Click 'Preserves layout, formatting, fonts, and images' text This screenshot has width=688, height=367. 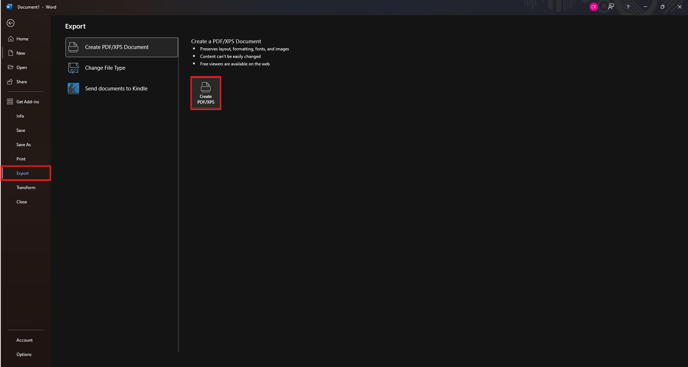244,49
